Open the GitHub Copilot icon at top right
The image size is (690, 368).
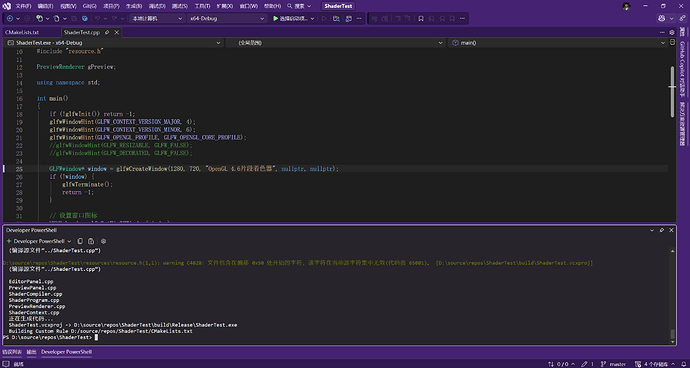tap(661, 18)
